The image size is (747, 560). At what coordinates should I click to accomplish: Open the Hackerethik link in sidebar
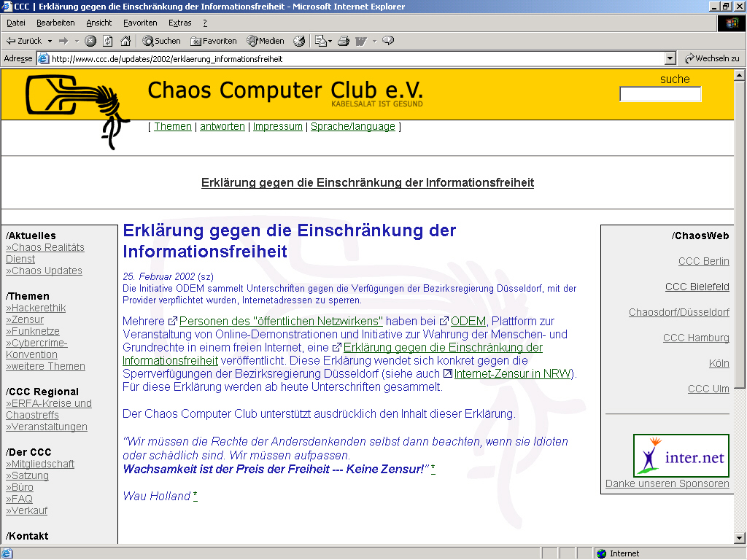click(38, 308)
